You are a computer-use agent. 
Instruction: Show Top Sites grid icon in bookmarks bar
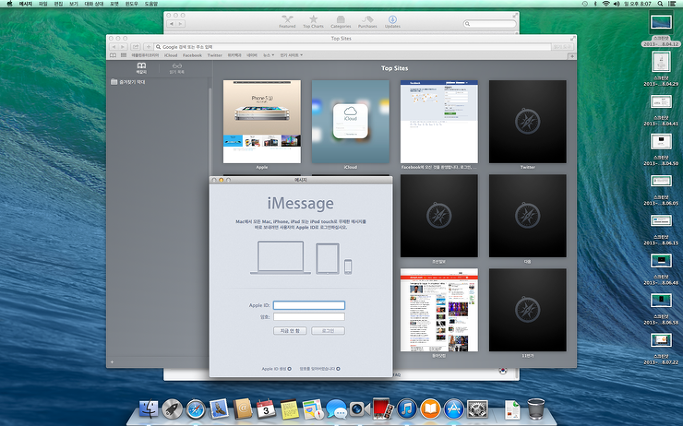[124, 55]
